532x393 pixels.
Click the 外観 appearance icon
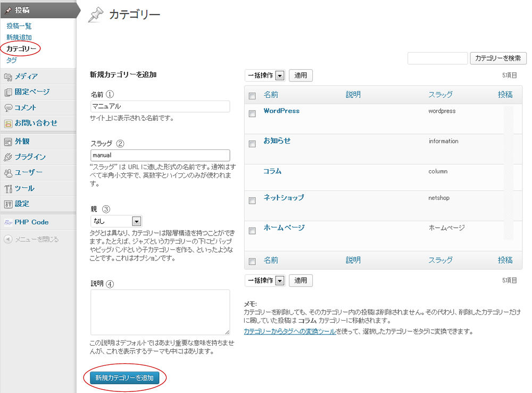[x=8, y=142]
